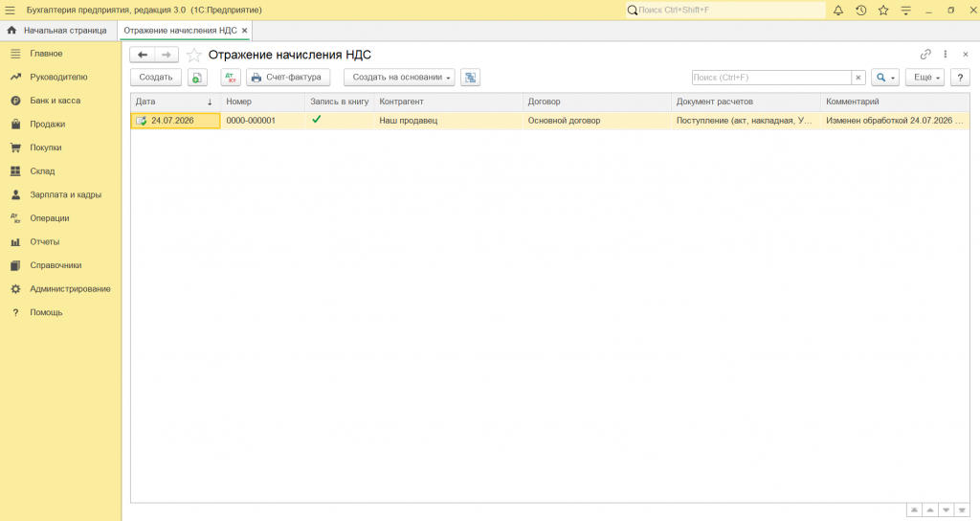980x521 pixels.
Task: Open Зарплата и кадры section
Action: 66,195
